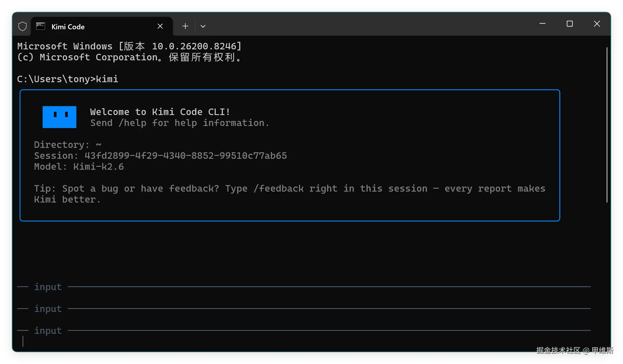This screenshot has height=364, width=623.
Task: Click the session ID text
Action: [186, 156]
